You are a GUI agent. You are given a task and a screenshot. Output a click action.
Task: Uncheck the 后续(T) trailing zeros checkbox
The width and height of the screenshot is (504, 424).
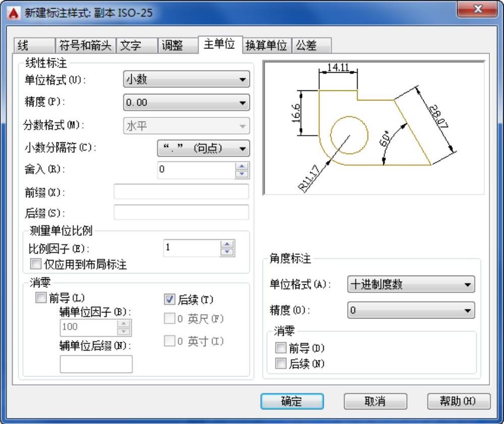pos(170,300)
